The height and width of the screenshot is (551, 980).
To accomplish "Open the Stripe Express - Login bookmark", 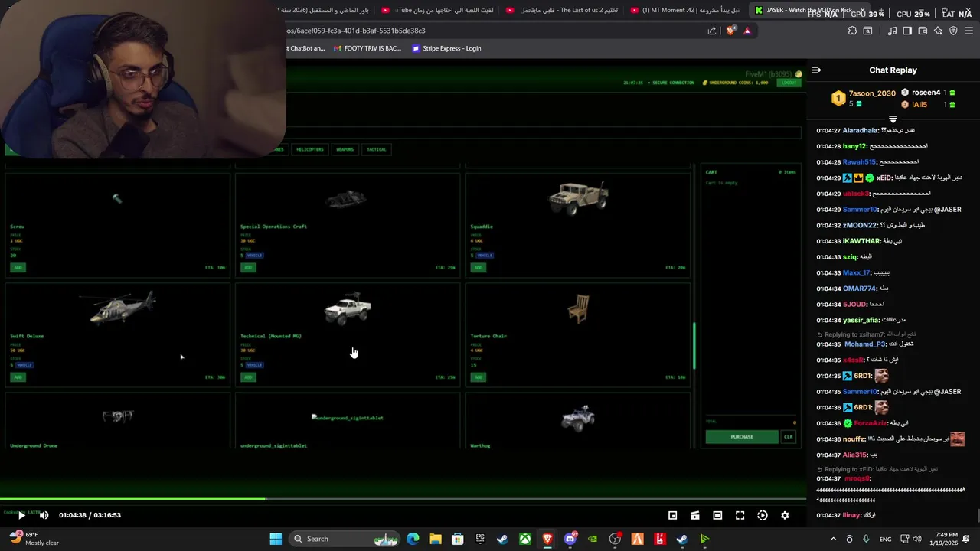I will coord(446,48).
